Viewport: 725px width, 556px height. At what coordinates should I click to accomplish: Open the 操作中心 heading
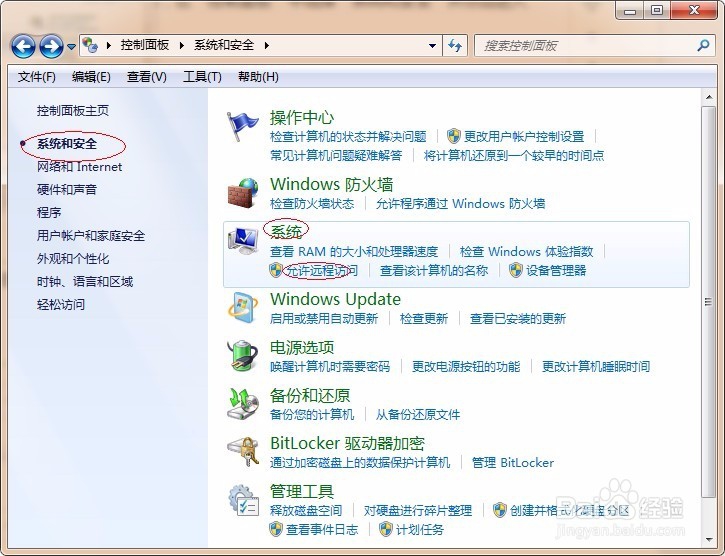click(x=301, y=117)
